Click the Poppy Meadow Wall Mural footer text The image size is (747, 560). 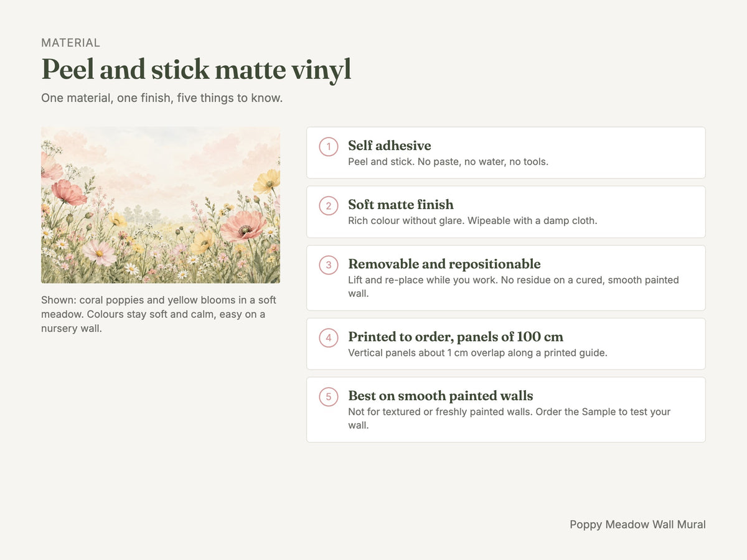pos(637,525)
